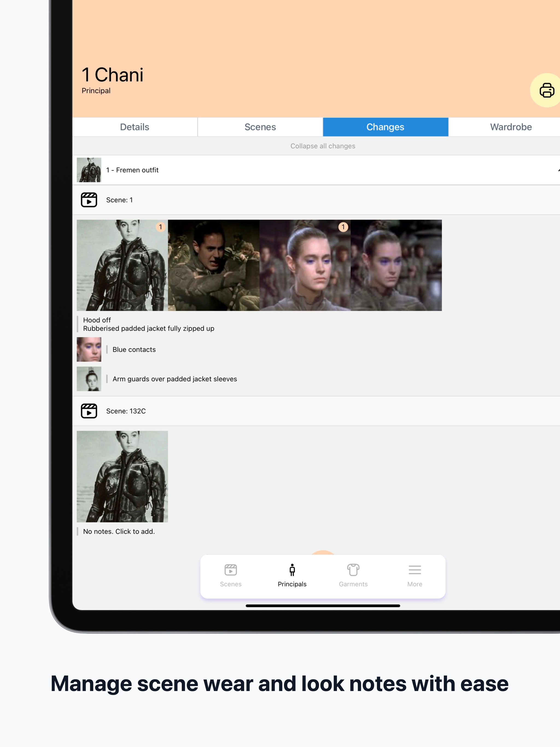Open the Blue contacts thumbnail

pyautogui.click(x=89, y=349)
